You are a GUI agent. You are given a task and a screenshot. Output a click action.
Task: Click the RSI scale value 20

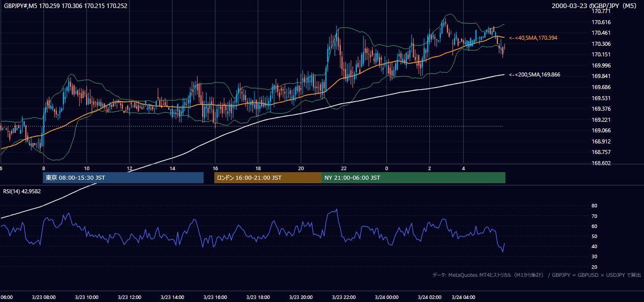pyautogui.click(x=594, y=267)
